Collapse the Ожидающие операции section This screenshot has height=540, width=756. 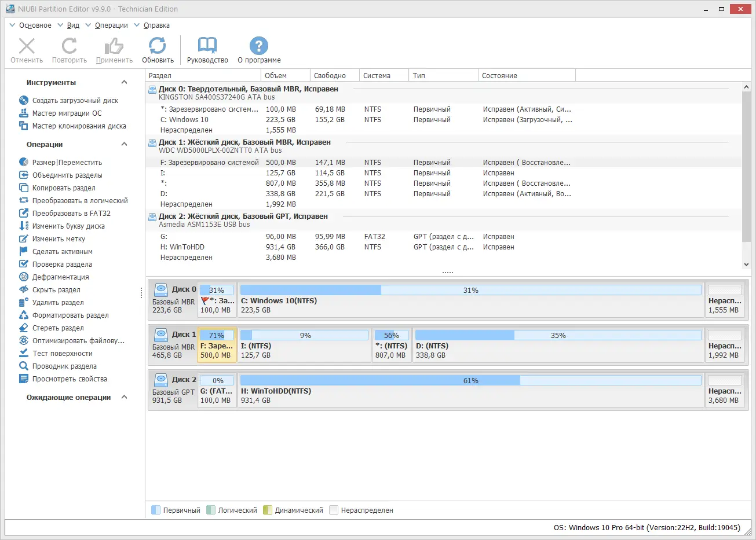124,398
